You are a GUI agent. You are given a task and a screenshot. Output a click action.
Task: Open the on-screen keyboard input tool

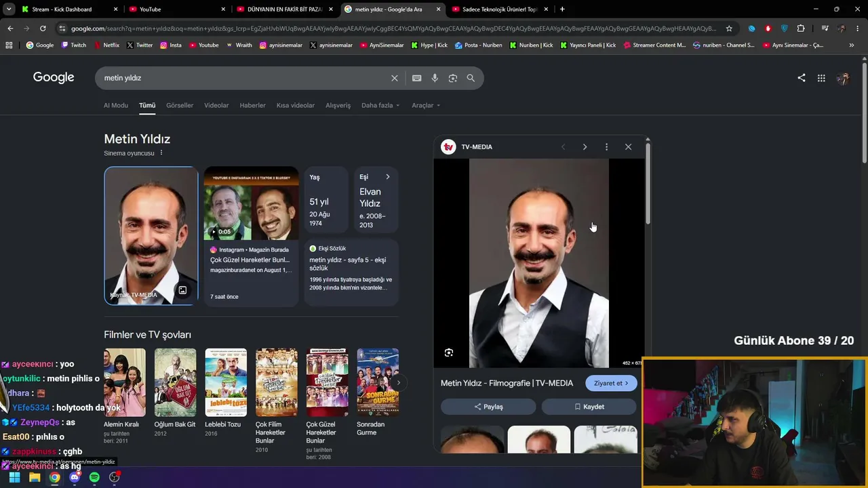point(417,78)
